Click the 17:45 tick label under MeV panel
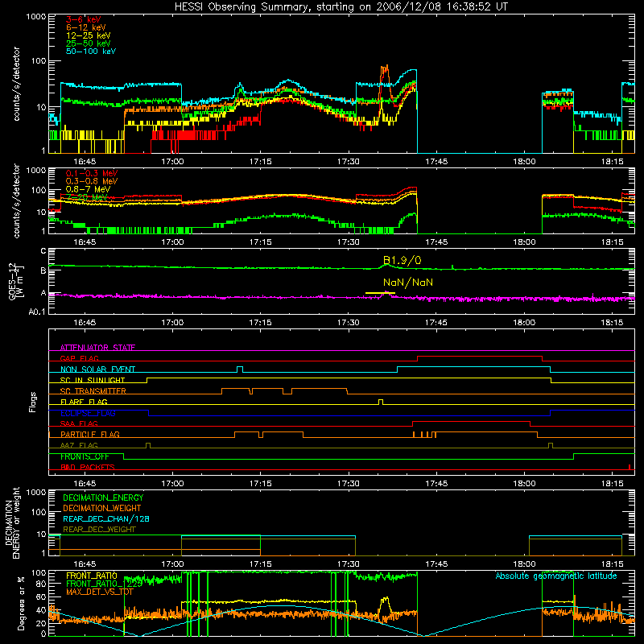 pos(436,242)
